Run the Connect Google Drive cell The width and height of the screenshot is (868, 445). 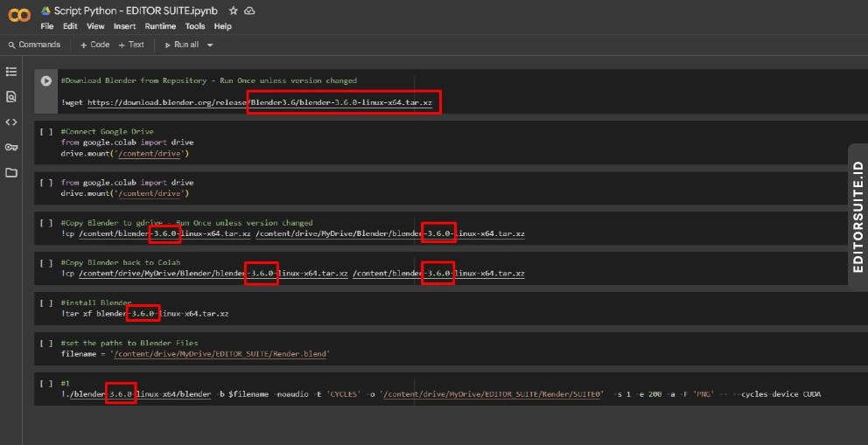pyautogui.click(x=46, y=132)
